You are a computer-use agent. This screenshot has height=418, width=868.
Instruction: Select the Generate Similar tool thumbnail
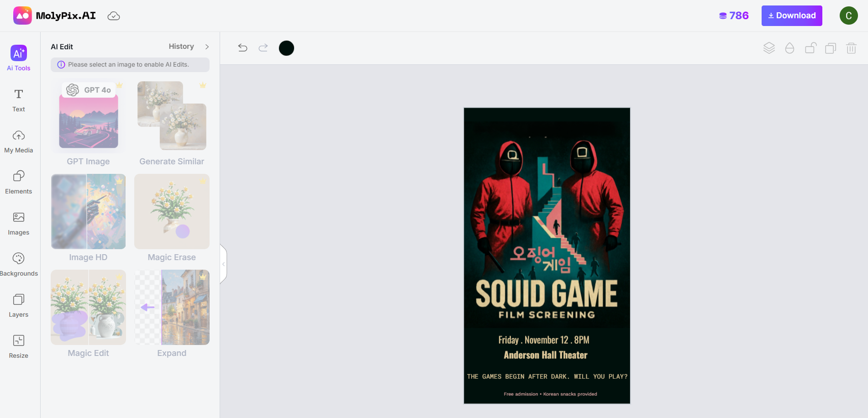172,115
